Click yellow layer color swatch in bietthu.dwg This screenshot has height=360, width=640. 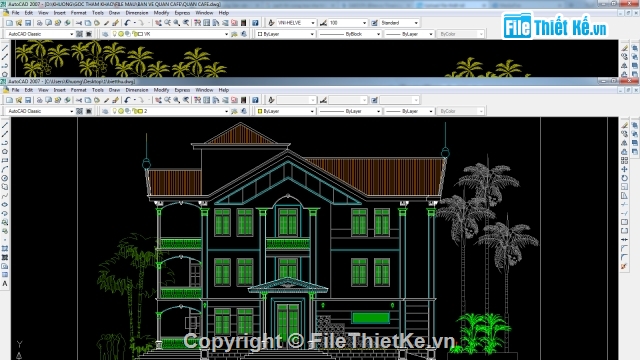(x=140, y=111)
